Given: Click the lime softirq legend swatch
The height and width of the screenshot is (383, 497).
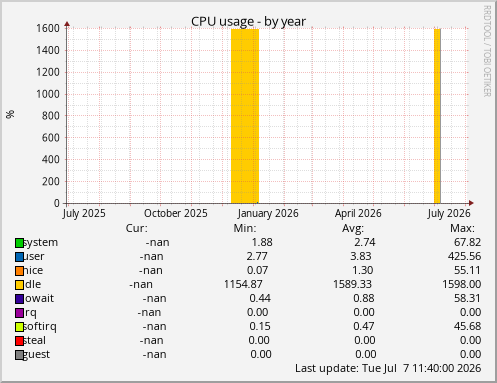Looking at the screenshot, I should [x=19, y=327].
